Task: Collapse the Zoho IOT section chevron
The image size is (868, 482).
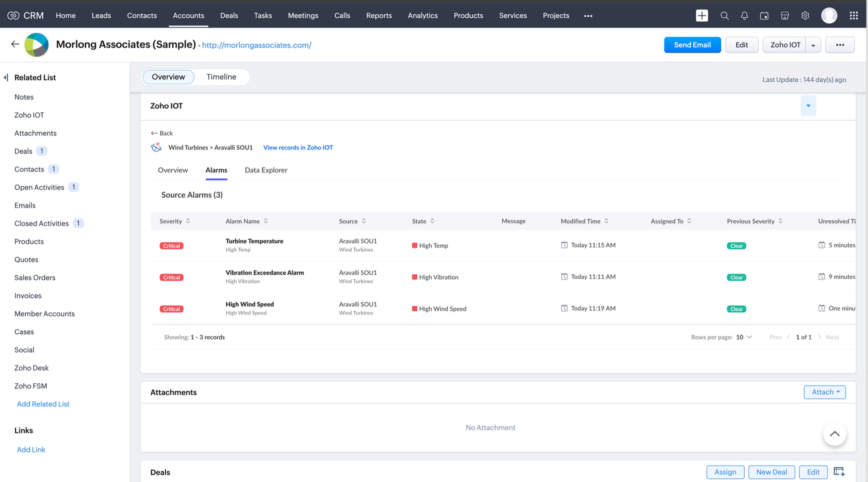Action: click(808, 106)
